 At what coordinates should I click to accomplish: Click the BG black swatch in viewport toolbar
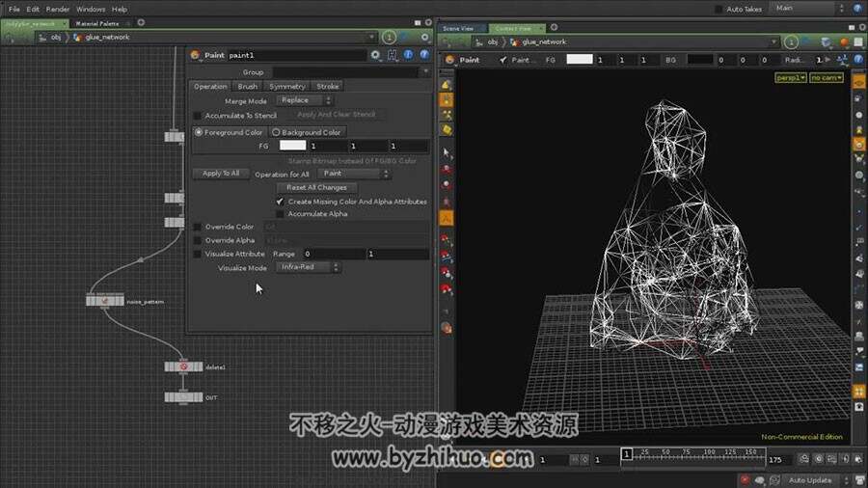point(700,59)
